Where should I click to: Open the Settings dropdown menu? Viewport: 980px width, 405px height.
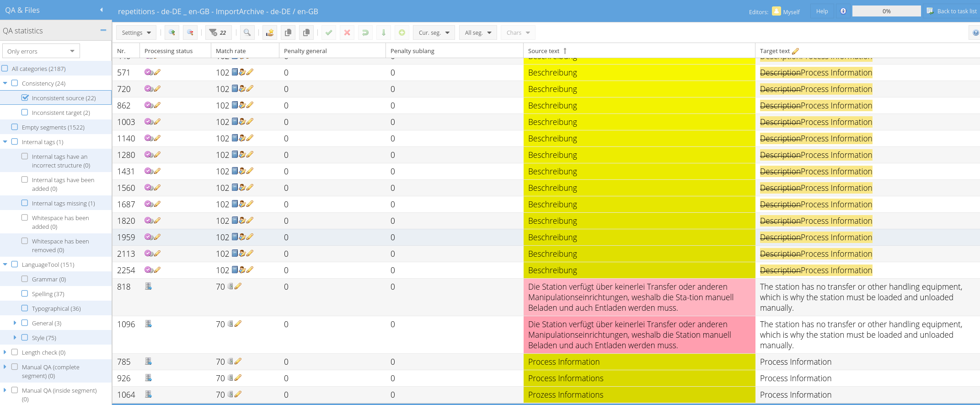[x=136, y=32]
